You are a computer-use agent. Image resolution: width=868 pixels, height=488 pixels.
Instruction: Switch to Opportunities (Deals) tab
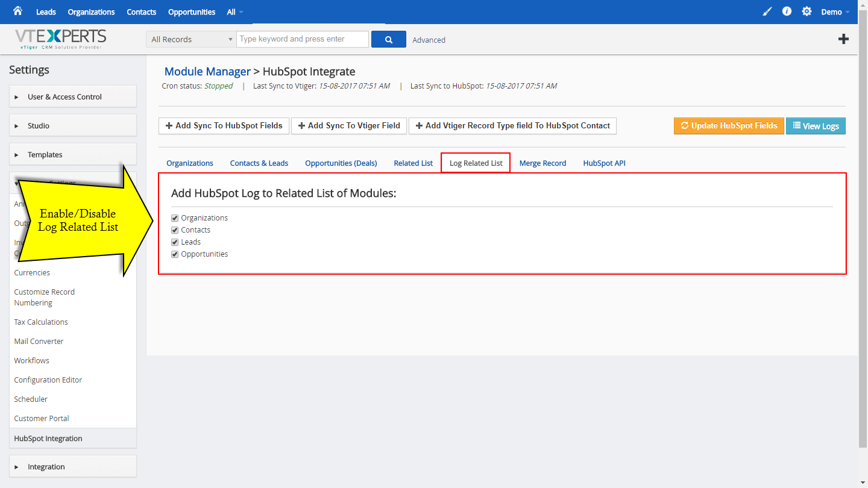coord(341,163)
